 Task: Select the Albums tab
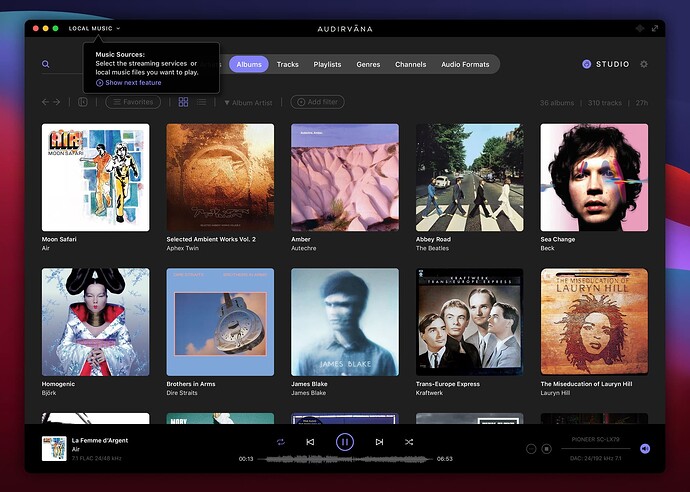click(249, 64)
